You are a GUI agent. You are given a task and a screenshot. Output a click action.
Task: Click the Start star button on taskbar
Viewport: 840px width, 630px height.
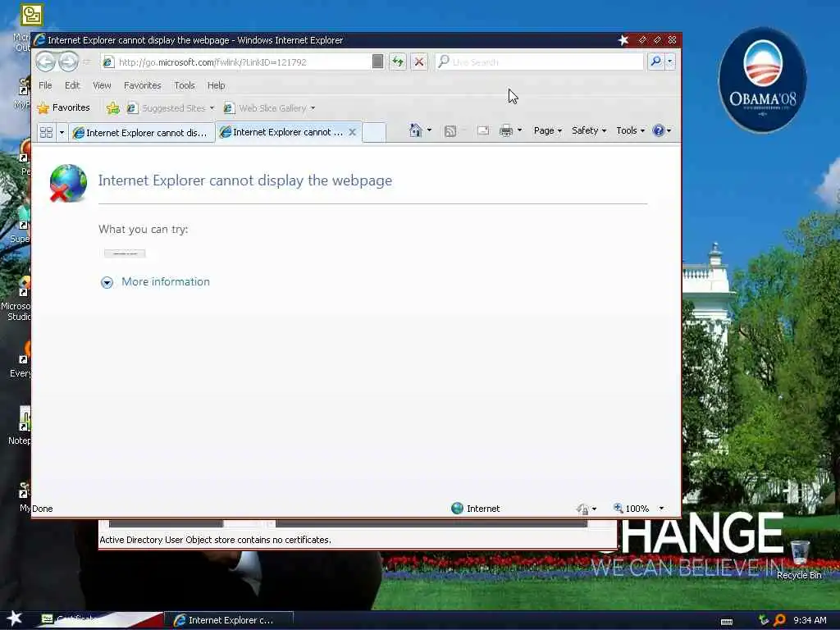(x=14, y=619)
